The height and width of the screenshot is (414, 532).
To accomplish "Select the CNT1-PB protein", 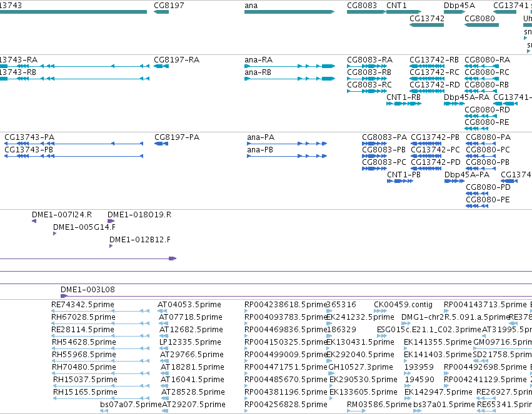I will (400, 181).
